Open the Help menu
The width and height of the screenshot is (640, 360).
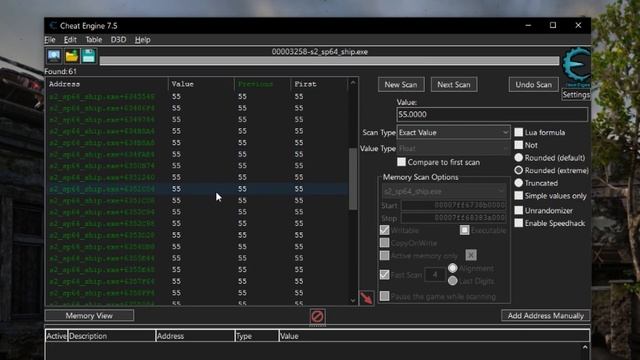[x=142, y=40]
